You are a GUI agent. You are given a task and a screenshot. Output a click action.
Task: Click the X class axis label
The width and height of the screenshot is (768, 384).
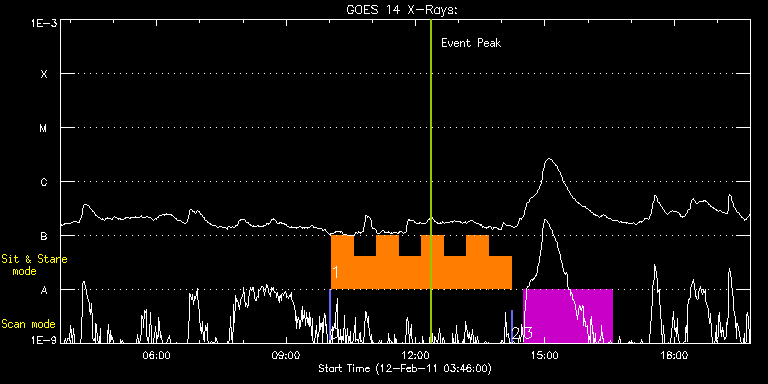coord(44,74)
